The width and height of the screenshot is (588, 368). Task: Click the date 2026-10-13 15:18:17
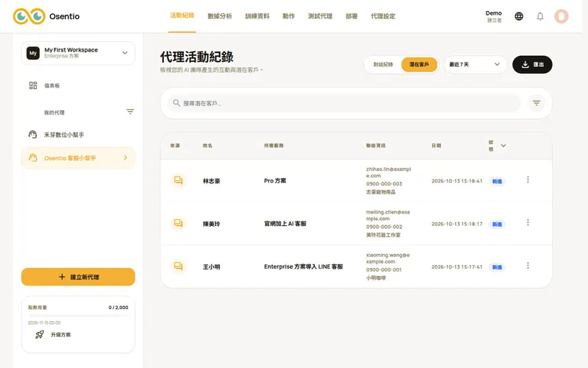point(456,224)
